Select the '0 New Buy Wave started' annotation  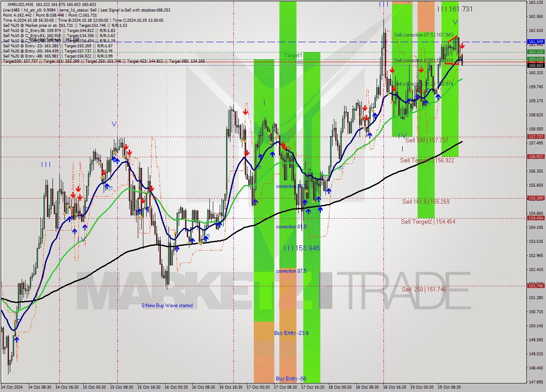click(x=167, y=306)
